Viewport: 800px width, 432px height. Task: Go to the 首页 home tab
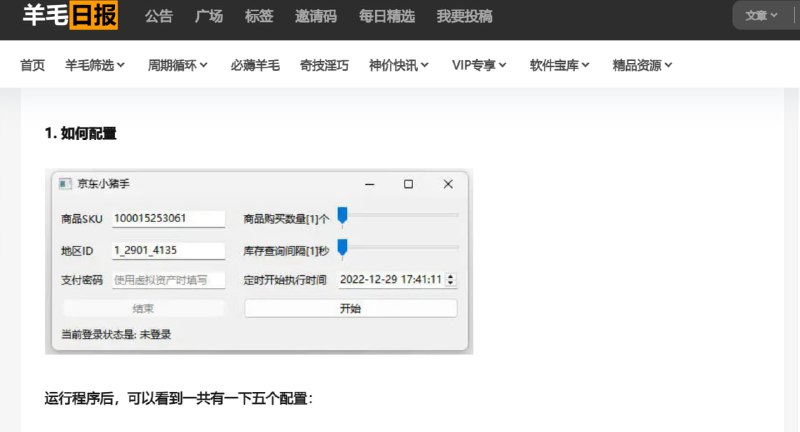(x=33, y=65)
